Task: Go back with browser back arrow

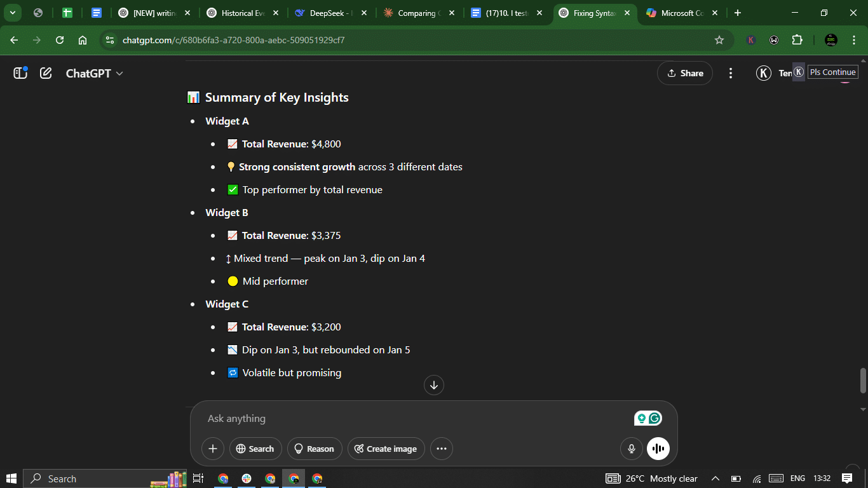Action: (x=14, y=40)
